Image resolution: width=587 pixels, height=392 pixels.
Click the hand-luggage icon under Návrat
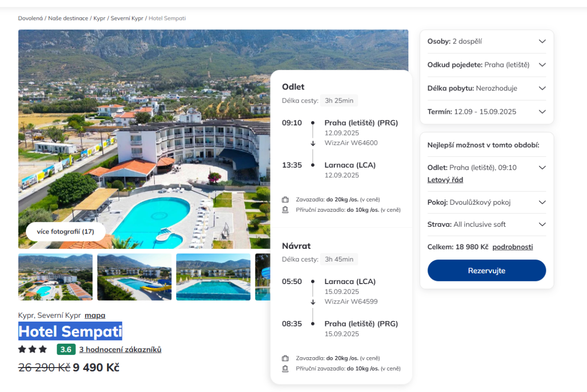point(285,369)
